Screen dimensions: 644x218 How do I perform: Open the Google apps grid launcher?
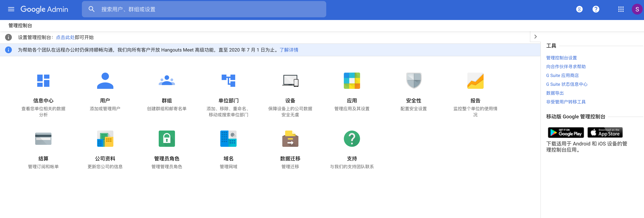621,9
